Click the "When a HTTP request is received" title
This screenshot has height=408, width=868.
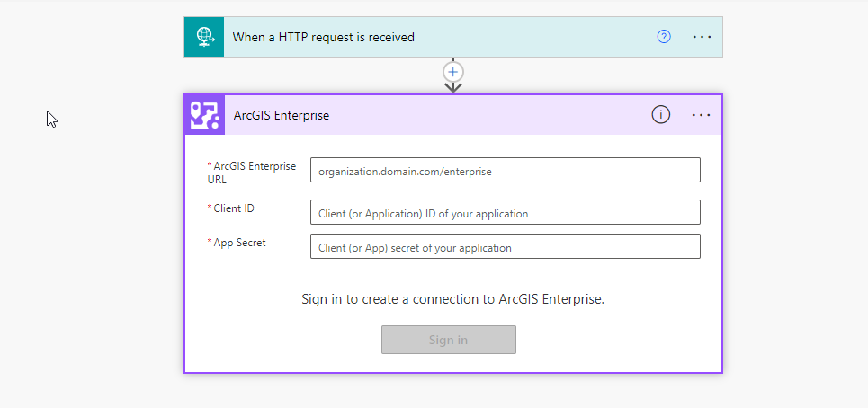pyautogui.click(x=324, y=37)
